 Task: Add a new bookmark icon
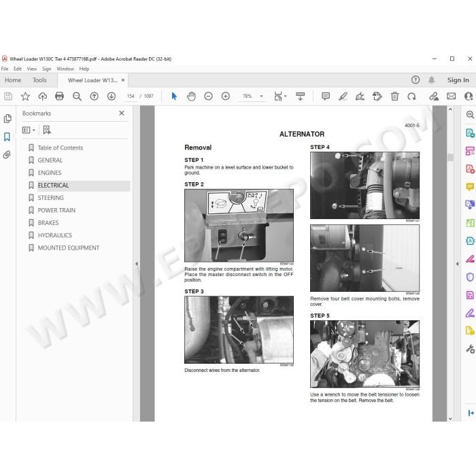click(47, 130)
